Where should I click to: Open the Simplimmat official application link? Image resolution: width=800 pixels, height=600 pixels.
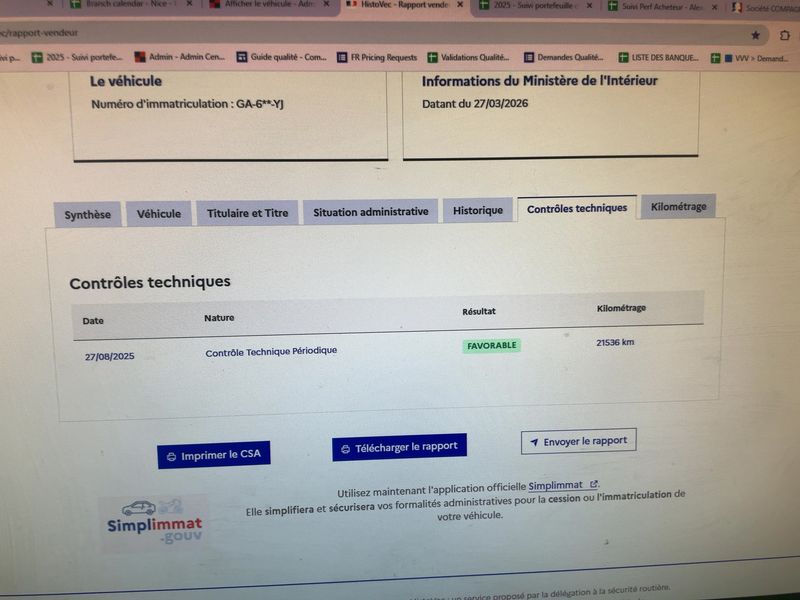(563, 485)
